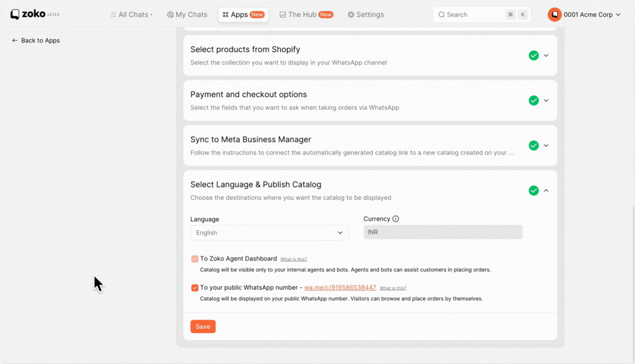Viewport: 635px width, 364px height.
Task: Open The Hub tab
Action: pos(306,15)
